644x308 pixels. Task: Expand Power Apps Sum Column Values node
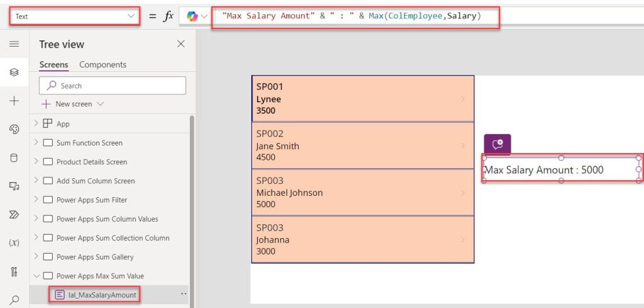[x=36, y=219]
